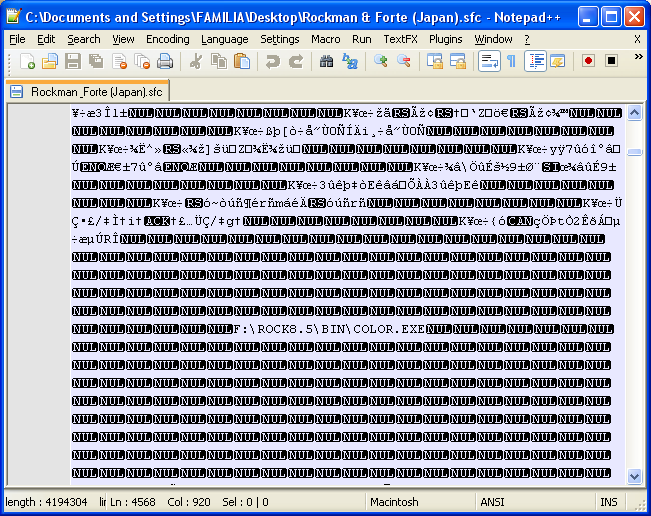Click the vertical scrollbar thumb
This screenshot has height=516, width=651.
pyautogui.click(x=634, y=152)
